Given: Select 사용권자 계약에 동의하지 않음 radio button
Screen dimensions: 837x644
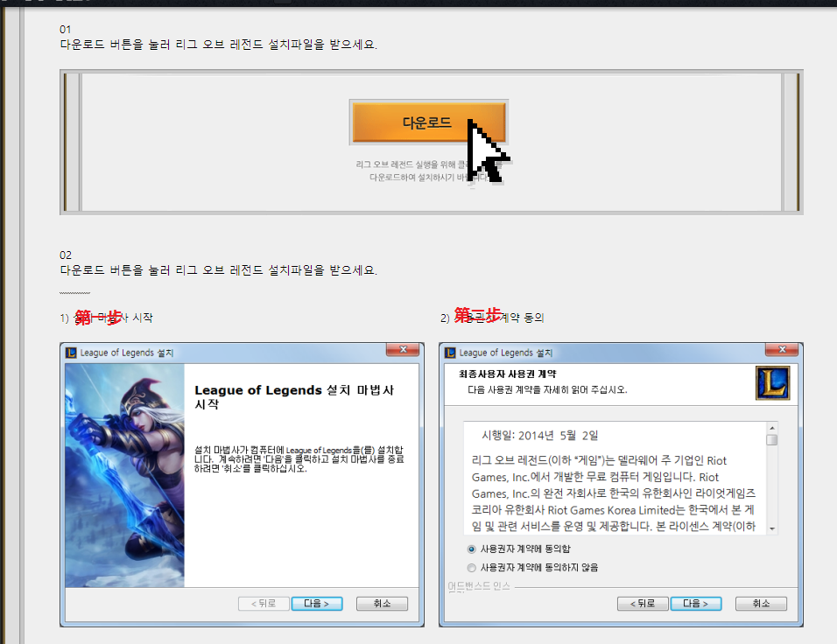Looking at the screenshot, I should click(x=473, y=567).
